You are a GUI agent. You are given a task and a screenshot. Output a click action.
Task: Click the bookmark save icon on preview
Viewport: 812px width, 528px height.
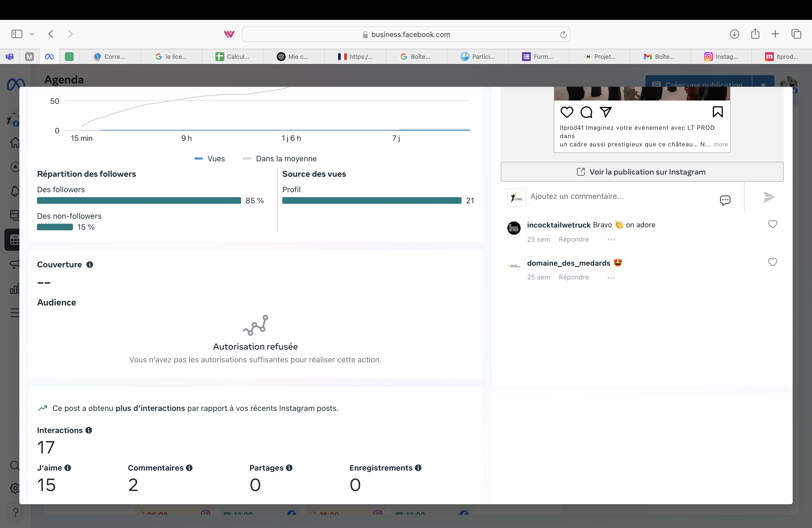[x=718, y=112]
